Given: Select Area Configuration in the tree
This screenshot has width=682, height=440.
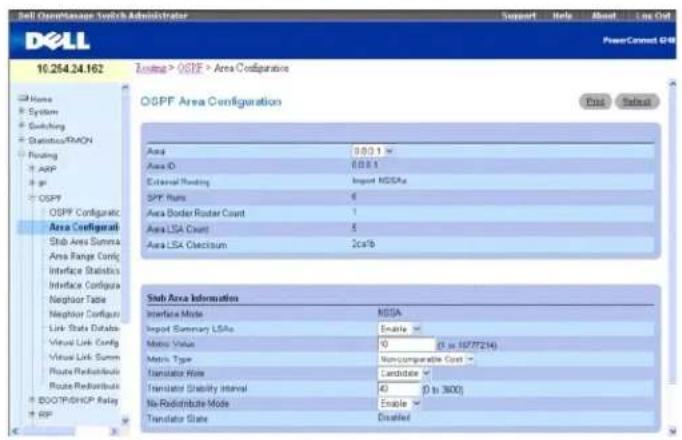Looking at the screenshot, I should tap(84, 227).
